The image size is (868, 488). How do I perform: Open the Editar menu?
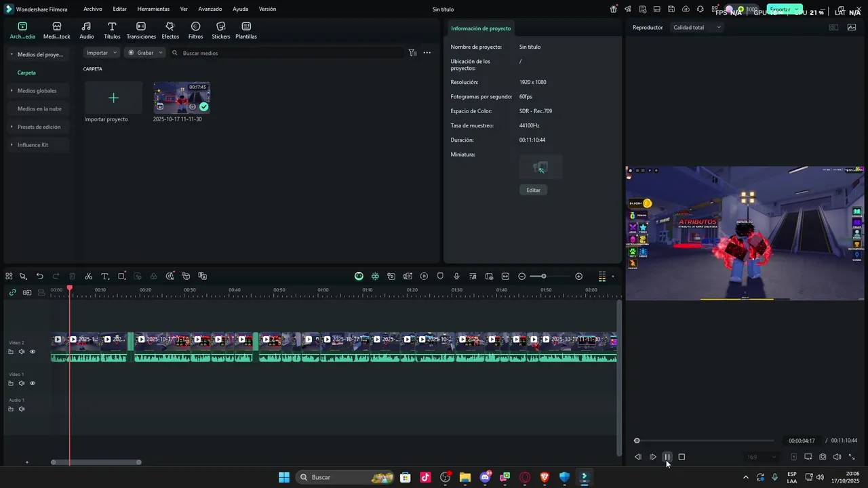point(119,9)
